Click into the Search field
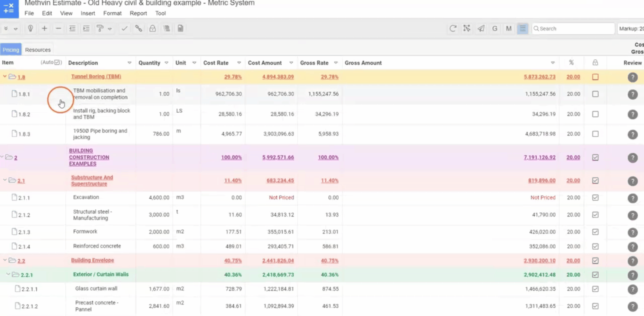This screenshot has height=316, width=644. coord(574,28)
